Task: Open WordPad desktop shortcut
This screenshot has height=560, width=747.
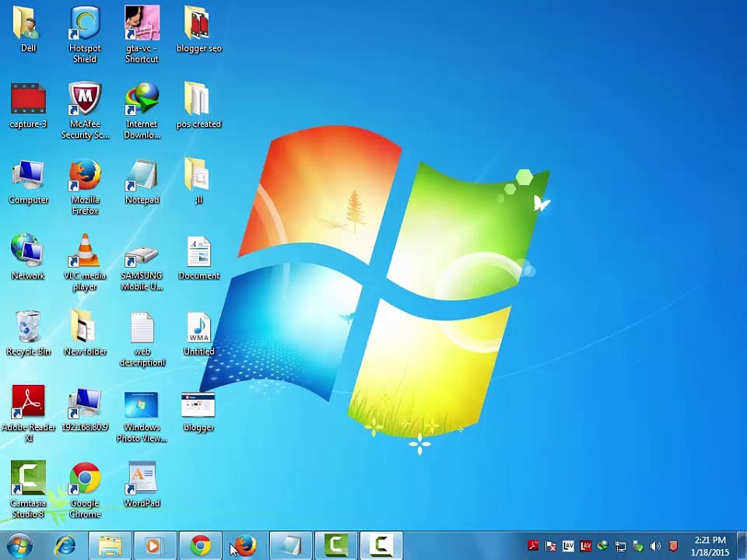Action: [x=142, y=485]
